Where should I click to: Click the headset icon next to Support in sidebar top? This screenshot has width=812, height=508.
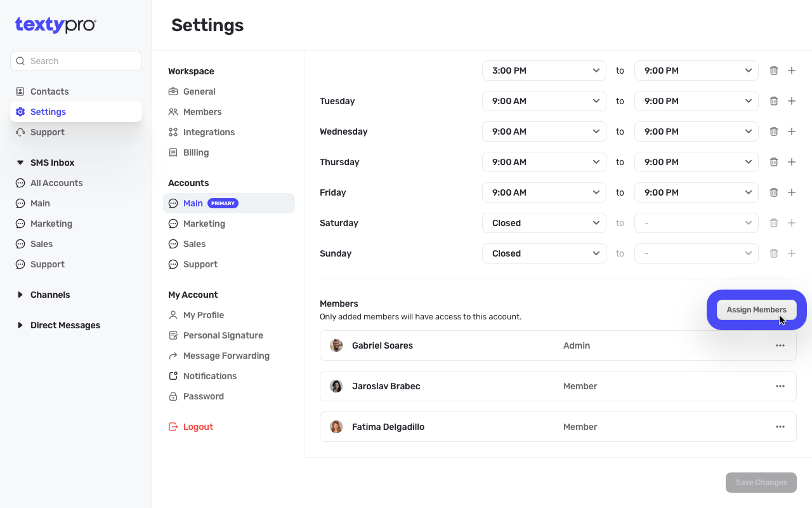pos(20,132)
